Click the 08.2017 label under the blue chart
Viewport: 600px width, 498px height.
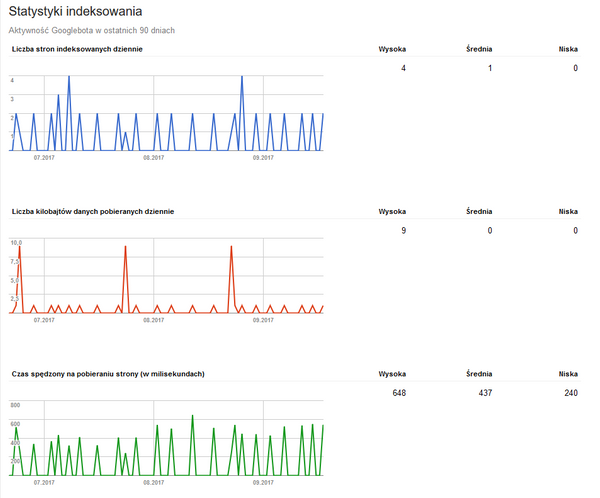[x=153, y=157]
